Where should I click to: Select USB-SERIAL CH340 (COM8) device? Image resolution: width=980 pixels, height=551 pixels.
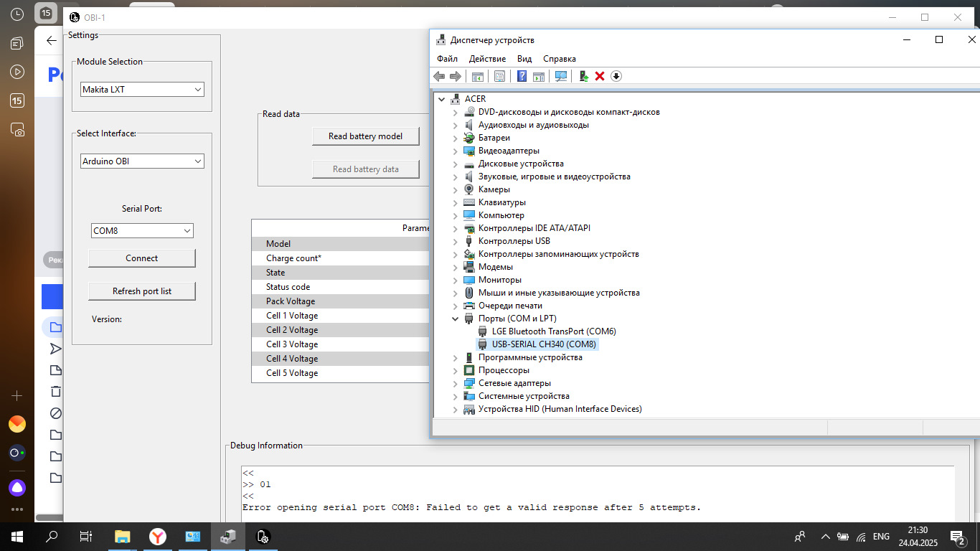click(543, 344)
